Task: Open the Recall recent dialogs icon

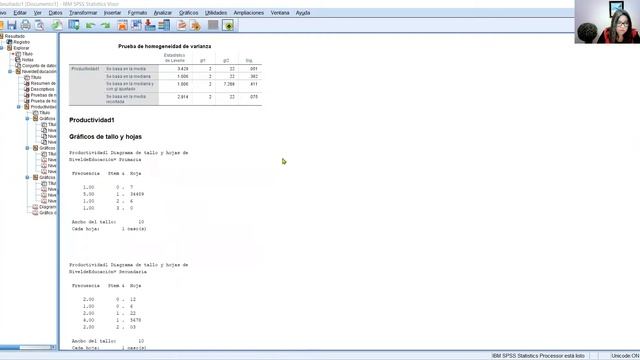Action: (x=74, y=25)
